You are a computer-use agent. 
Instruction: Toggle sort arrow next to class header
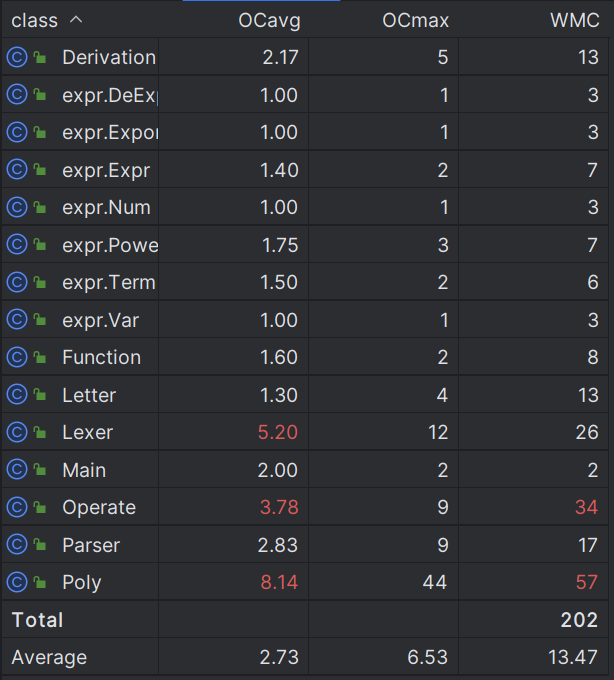76,20
